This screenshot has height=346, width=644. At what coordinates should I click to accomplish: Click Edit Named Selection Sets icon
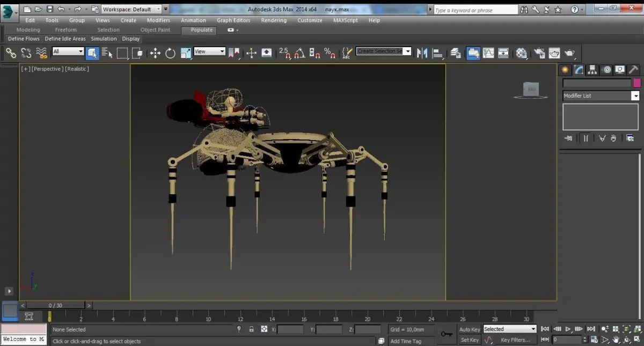[347, 53]
